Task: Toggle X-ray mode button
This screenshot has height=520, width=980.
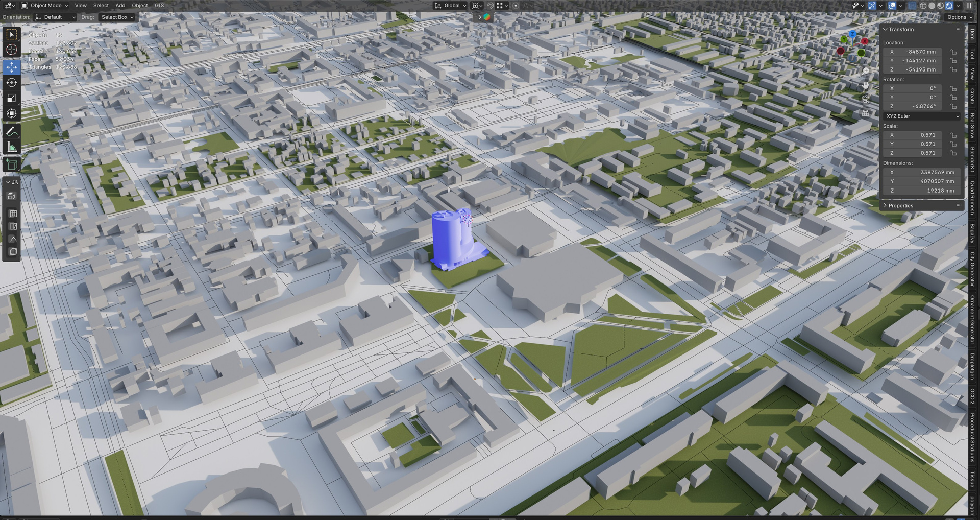Action: coord(912,6)
